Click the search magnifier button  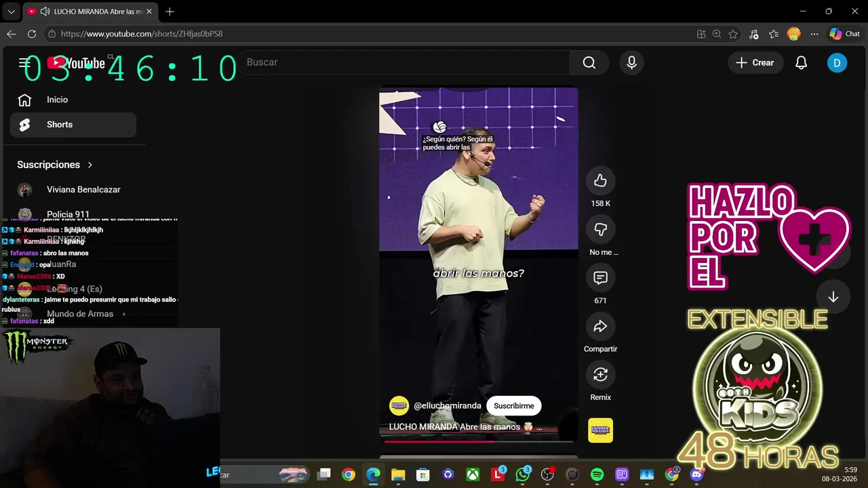589,62
